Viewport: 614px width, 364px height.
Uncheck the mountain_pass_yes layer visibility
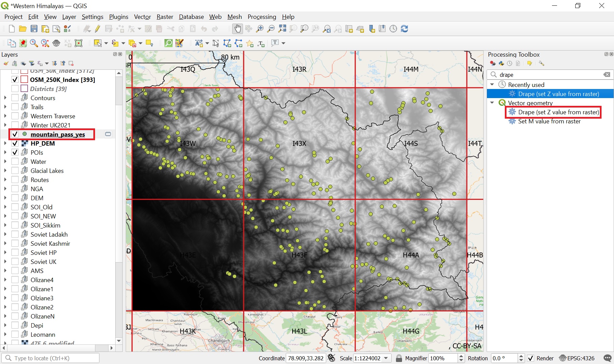point(15,134)
